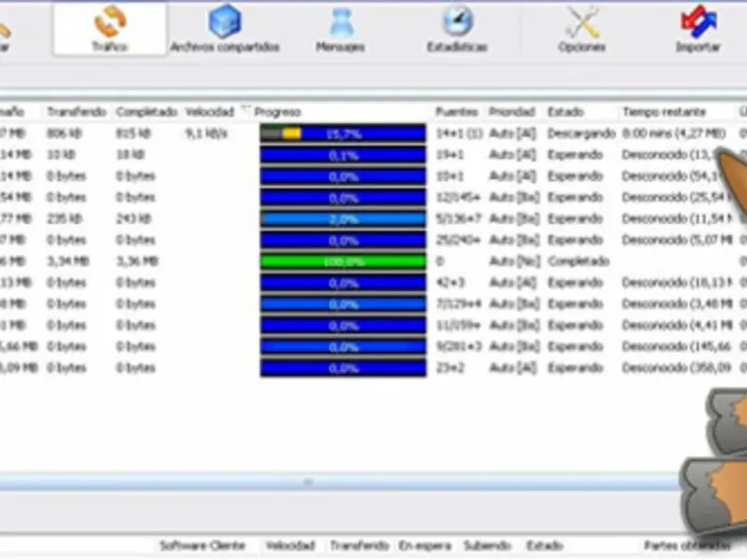Click the 14+1 (1) sources cell
The image size is (747, 560).
point(458,133)
